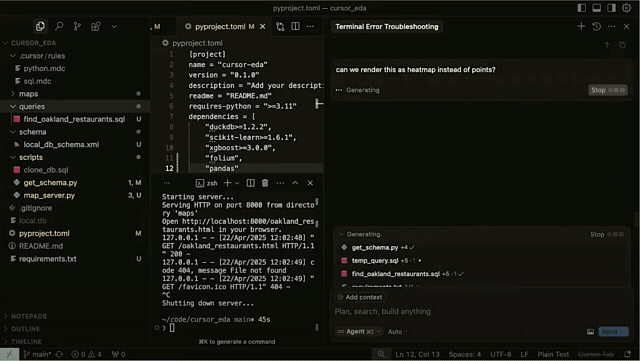Click the sync changes status icon
This screenshot has height=361, width=640.
[x=59, y=354]
